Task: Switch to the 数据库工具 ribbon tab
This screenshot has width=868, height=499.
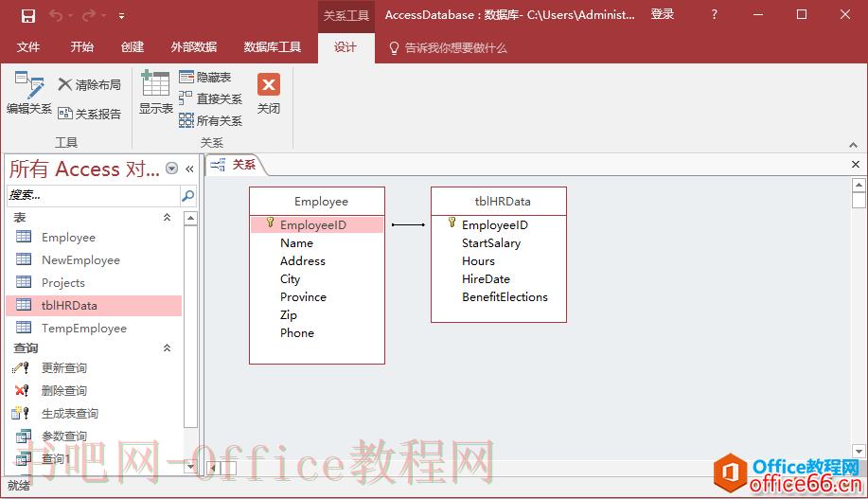Action: tap(273, 47)
